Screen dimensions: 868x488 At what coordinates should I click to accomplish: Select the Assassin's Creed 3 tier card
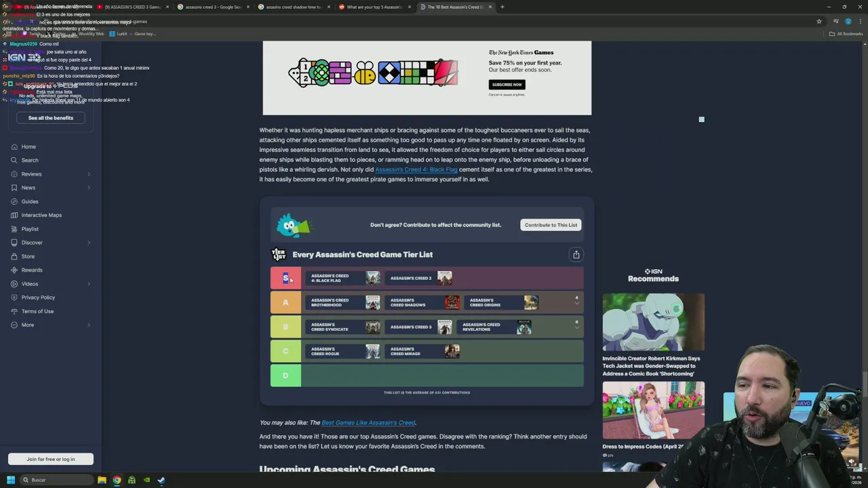(x=418, y=327)
